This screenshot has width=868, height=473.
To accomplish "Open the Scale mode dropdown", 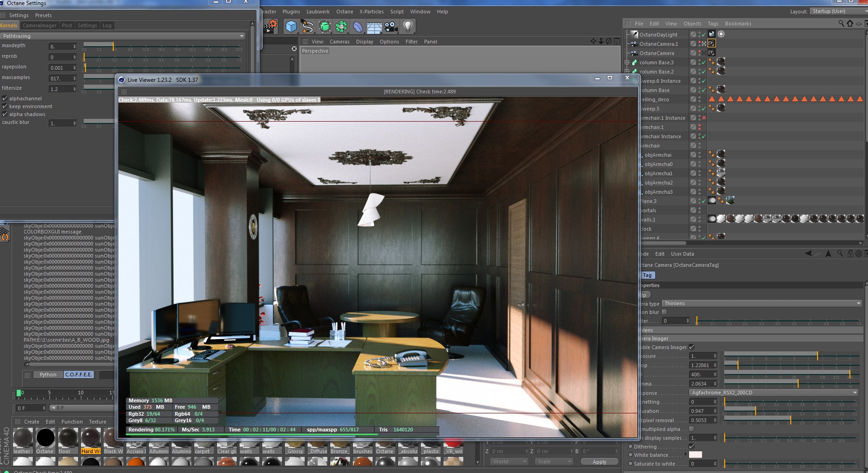I will (x=554, y=461).
